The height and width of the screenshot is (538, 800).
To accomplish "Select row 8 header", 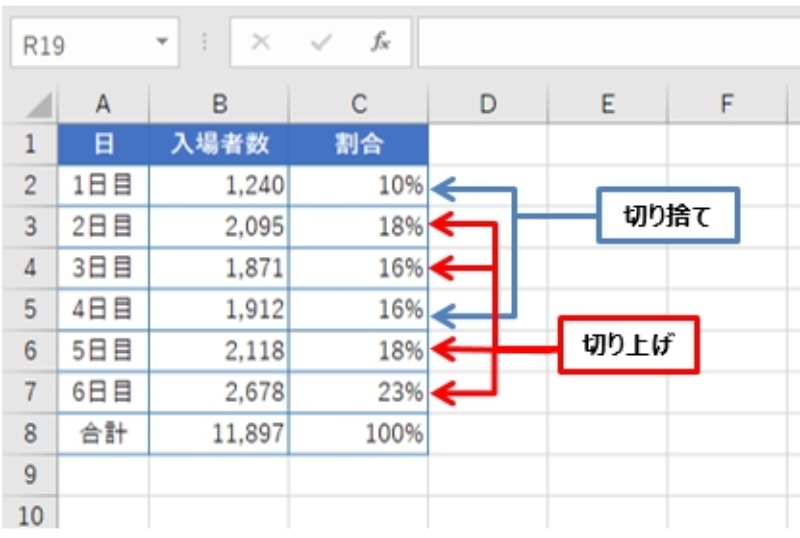I will click(x=30, y=434).
